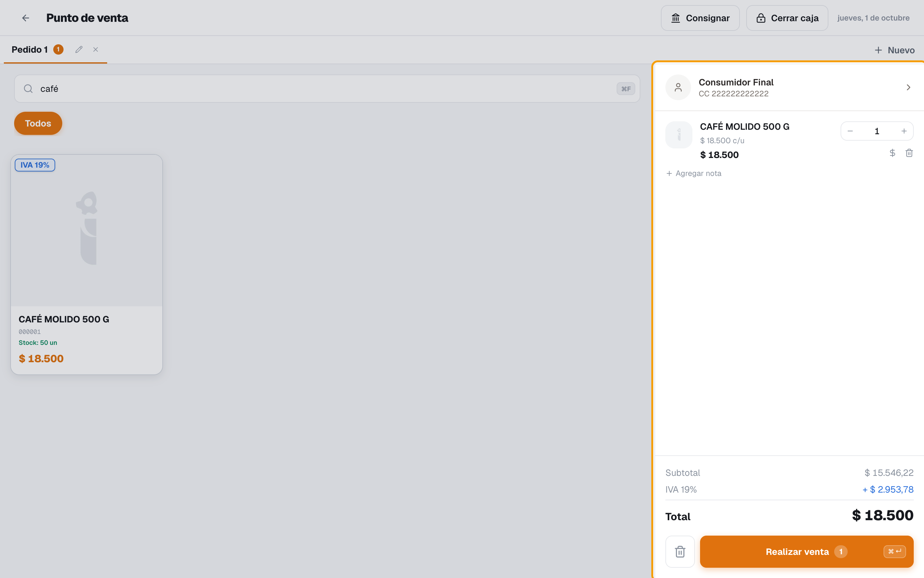Open Consumidor Final customer selector
924x578 pixels.
click(789, 88)
